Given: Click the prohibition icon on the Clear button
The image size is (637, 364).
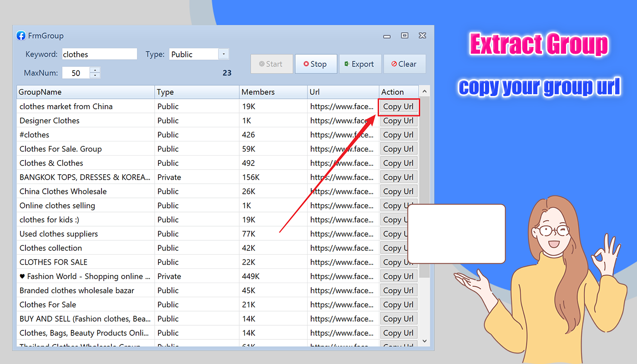Looking at the screenshot, I should (x=394, y=64).
